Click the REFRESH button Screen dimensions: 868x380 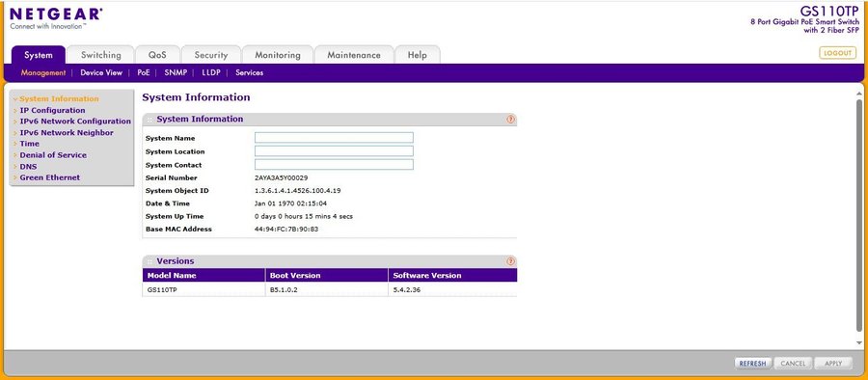point(752,364)
